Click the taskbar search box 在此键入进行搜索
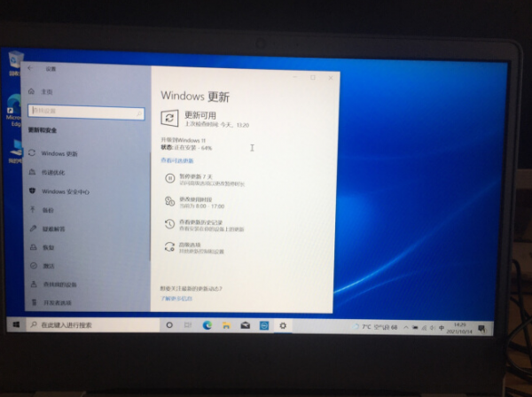 coord(92,325)
